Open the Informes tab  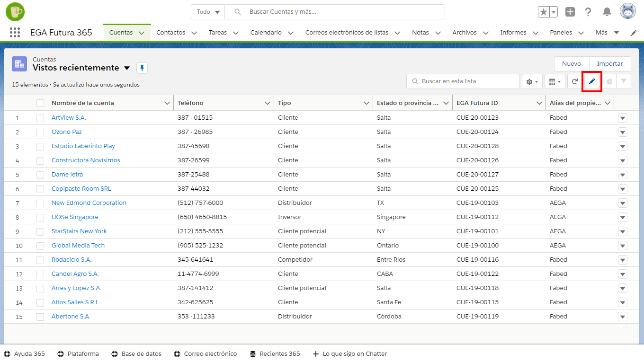coord(513,33)
